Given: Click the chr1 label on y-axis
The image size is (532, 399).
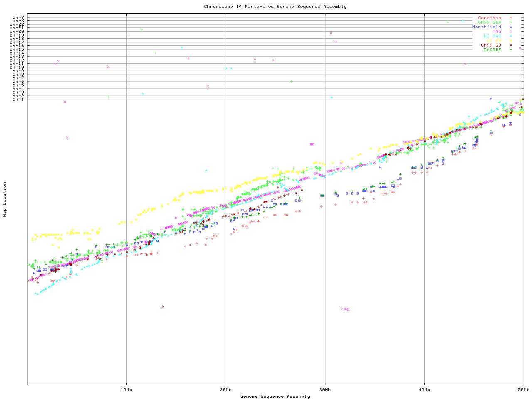Looking at the screenshot, I should point(18,99).
